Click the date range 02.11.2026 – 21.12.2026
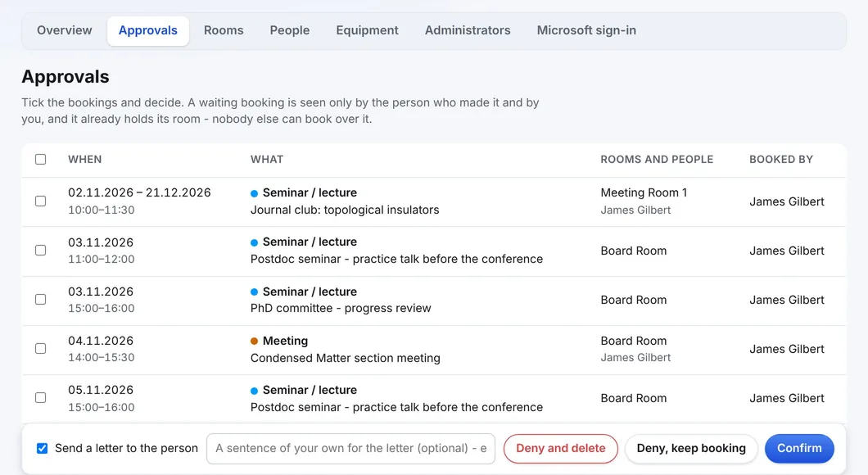 point(139,192)
